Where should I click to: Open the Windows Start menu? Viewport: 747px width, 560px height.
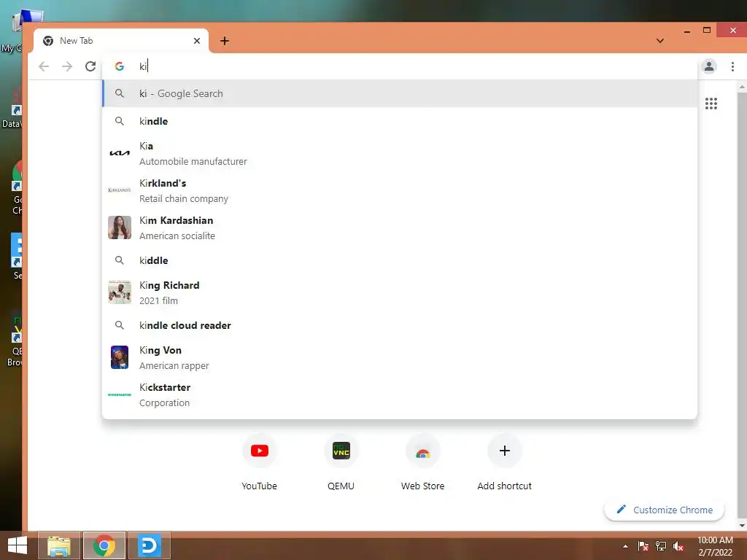coord(18,545)
